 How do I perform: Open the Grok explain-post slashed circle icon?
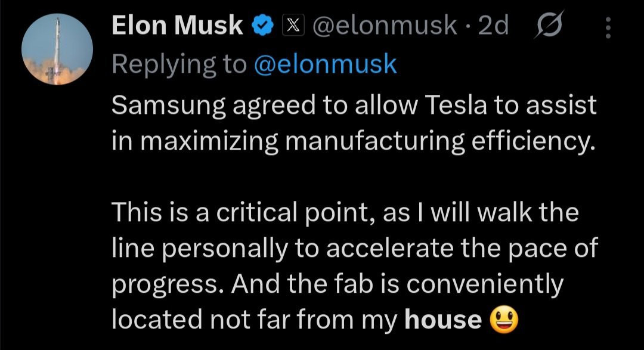click(x=549, y=25)
